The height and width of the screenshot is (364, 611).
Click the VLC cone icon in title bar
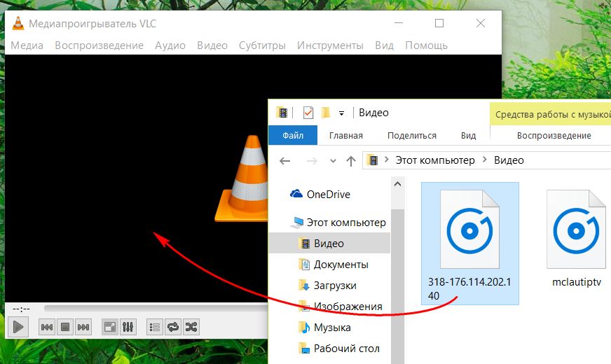(18, 23)
